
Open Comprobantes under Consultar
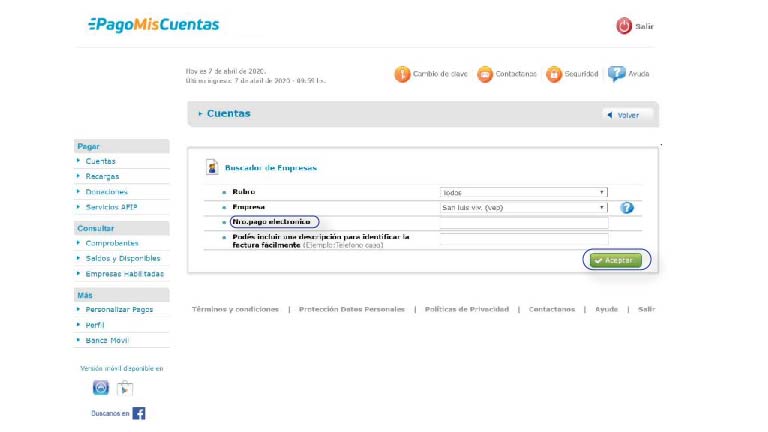[x=112, y=243]
